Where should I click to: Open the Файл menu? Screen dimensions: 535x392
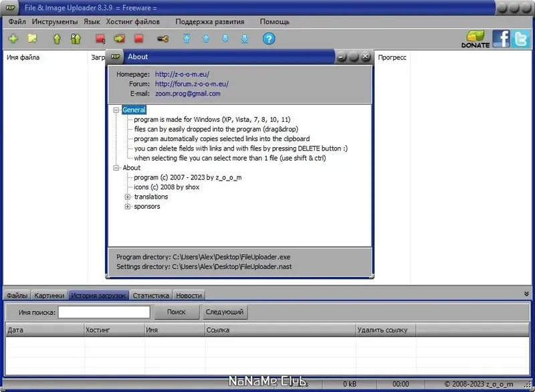[x=17, y=21]
